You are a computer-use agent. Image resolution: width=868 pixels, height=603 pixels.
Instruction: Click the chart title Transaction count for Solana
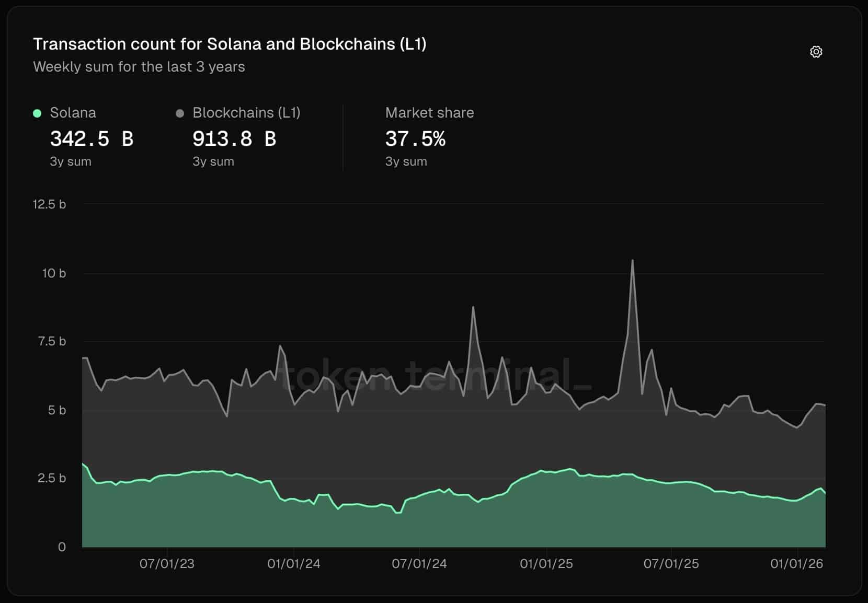pos(230,44)
